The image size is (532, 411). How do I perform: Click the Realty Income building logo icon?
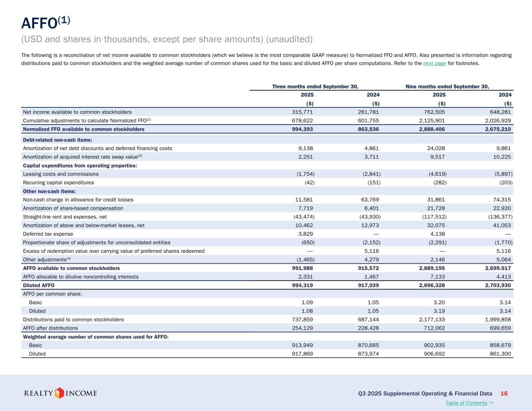pos(59,393)
